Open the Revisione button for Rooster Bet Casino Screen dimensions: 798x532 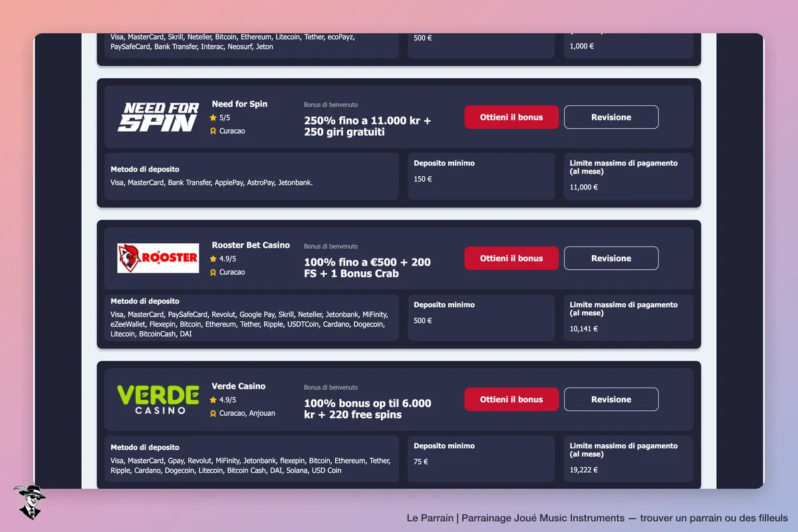click(x=611, y=258)
